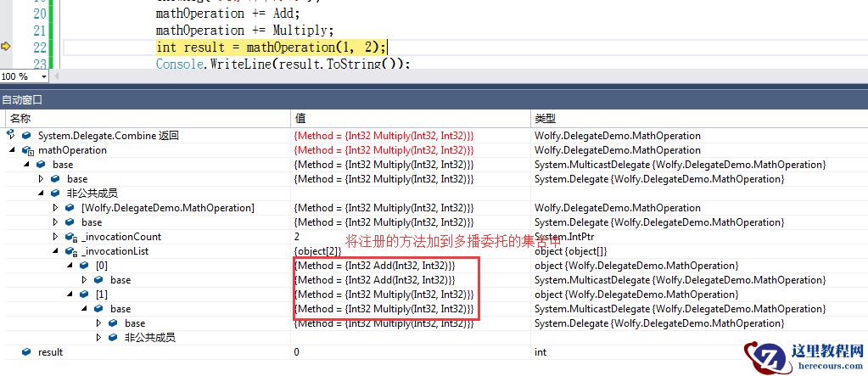
Task: Click the Multiply method value in [1] row
Action: pyautogui.click(x=384, y=294)
